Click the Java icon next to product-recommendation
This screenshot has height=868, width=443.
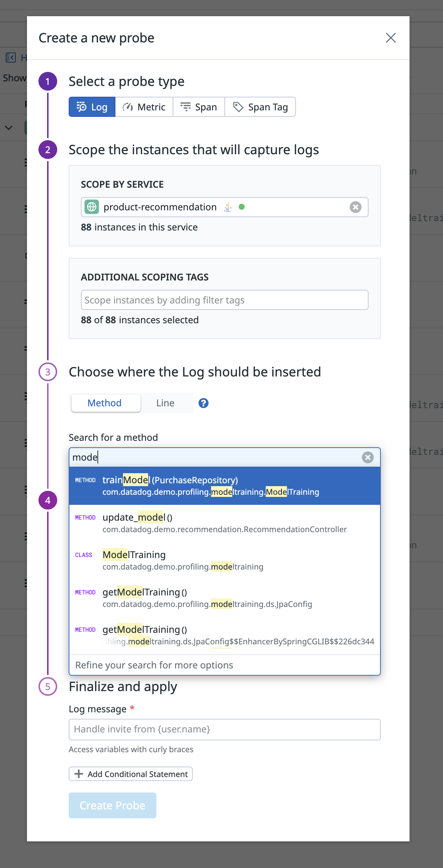click(x=227, y=207)
